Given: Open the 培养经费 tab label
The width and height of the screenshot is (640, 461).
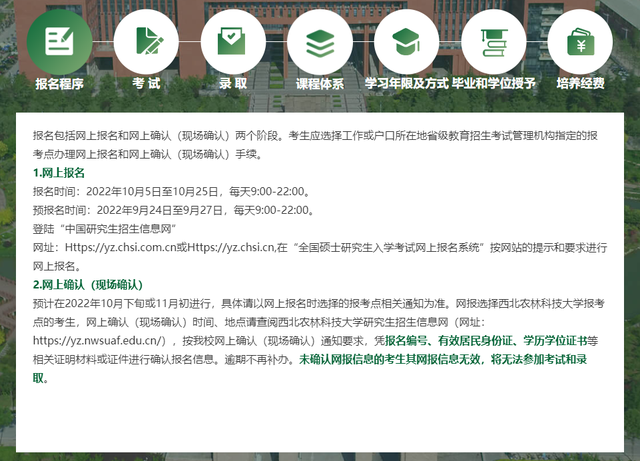Looking at the screenshot, I should click(x=580, y=83).
